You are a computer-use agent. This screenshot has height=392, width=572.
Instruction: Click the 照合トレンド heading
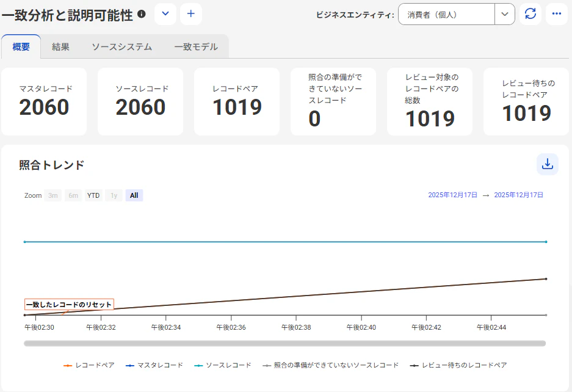(x=51, y=165)
